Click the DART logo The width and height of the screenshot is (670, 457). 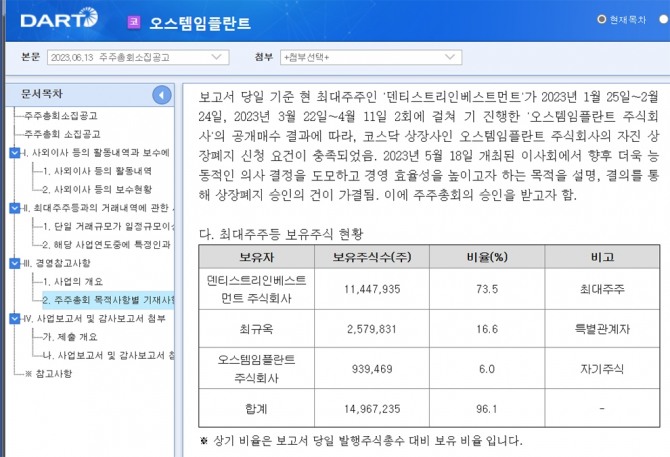click(59, 18)
